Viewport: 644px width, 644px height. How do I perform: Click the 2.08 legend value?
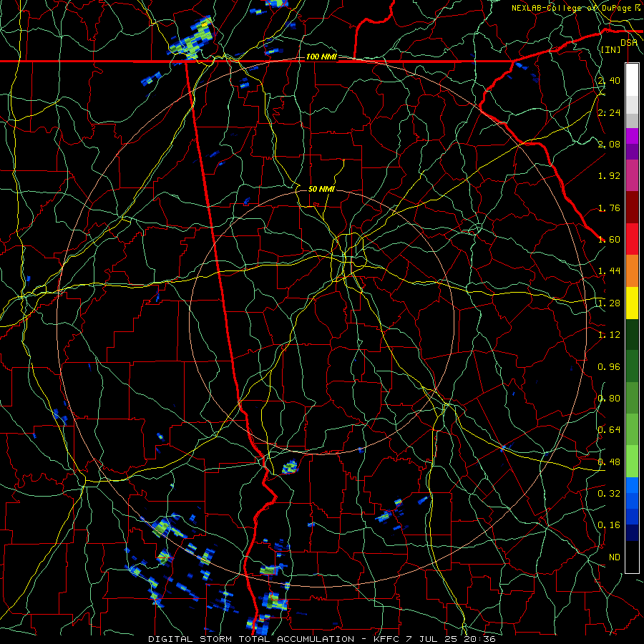(x=609, y=144)
